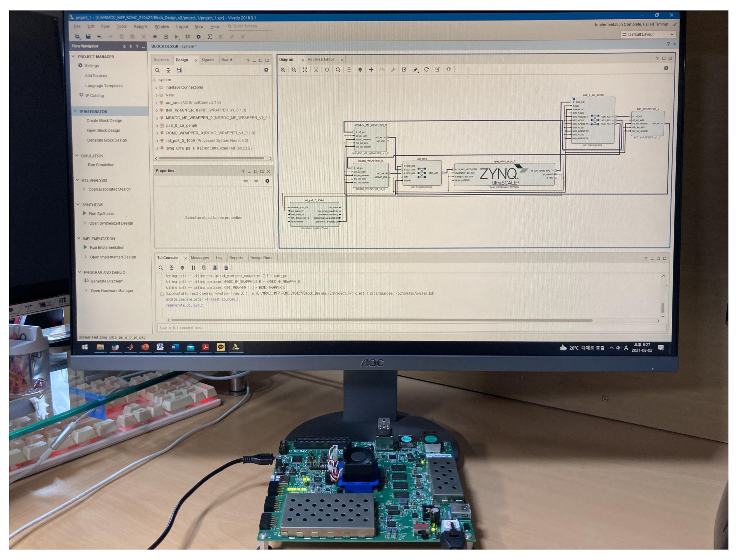Search in the Tcl Console
Screen dimensions: 739x560
[161, 268]
